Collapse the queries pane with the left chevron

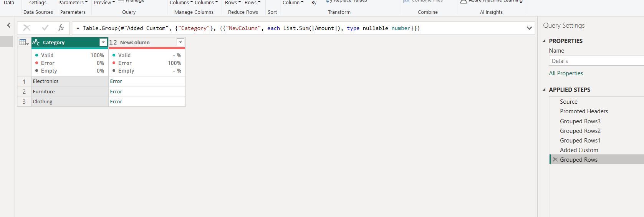pos(8,26)
